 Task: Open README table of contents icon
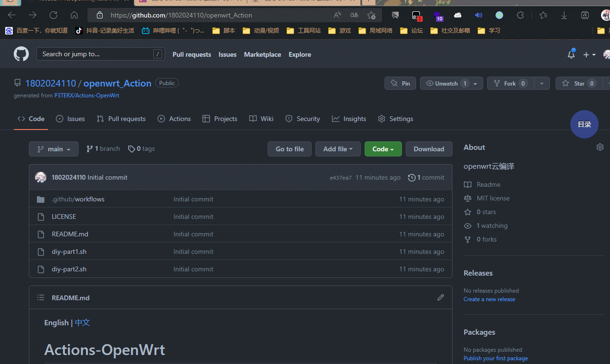(x=41, y=298)
